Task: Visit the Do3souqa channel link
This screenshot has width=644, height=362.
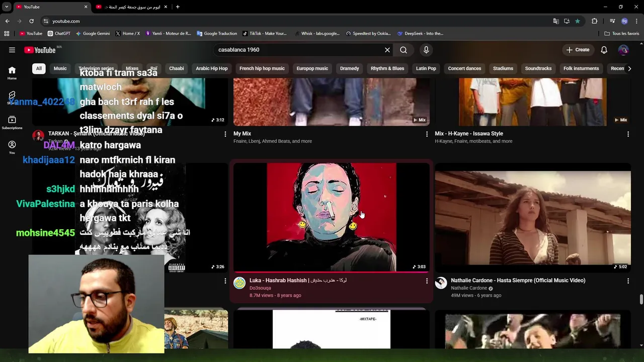Action: 260,288
